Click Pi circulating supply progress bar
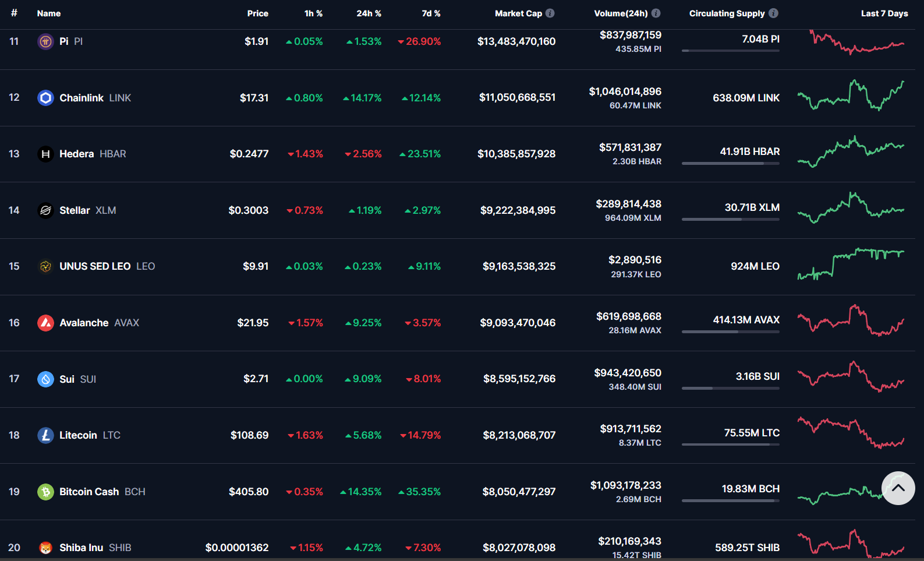 (731, 51)
